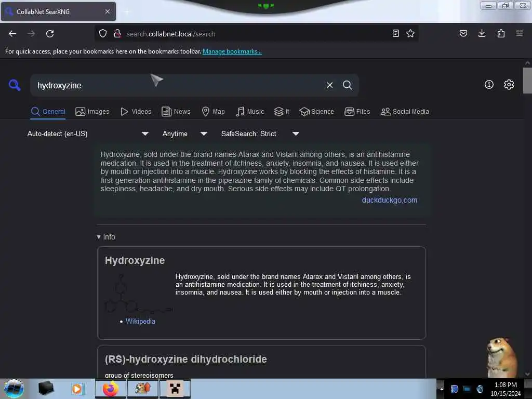
Task: Switch to the Music category
Action: pos(250,112)
